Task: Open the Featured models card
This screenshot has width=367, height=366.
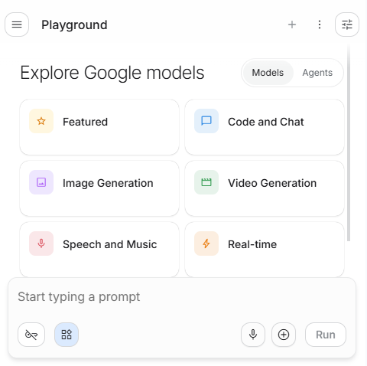Action: (x=100, y=127)
